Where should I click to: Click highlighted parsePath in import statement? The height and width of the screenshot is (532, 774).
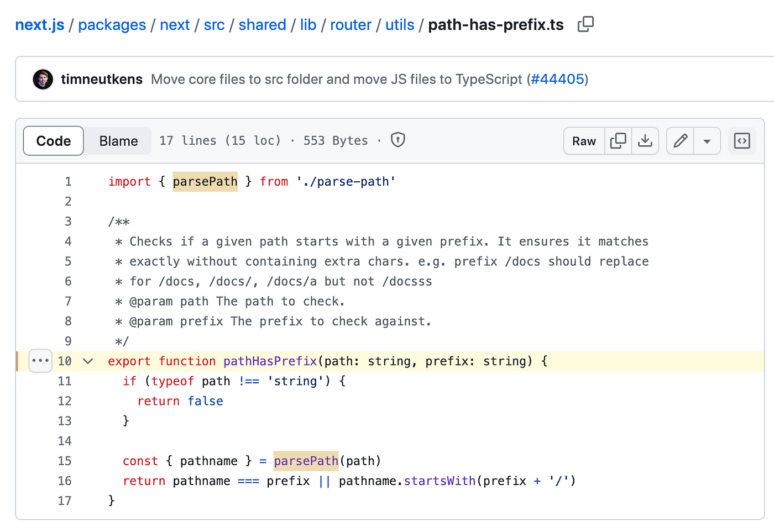coord(205,182)
